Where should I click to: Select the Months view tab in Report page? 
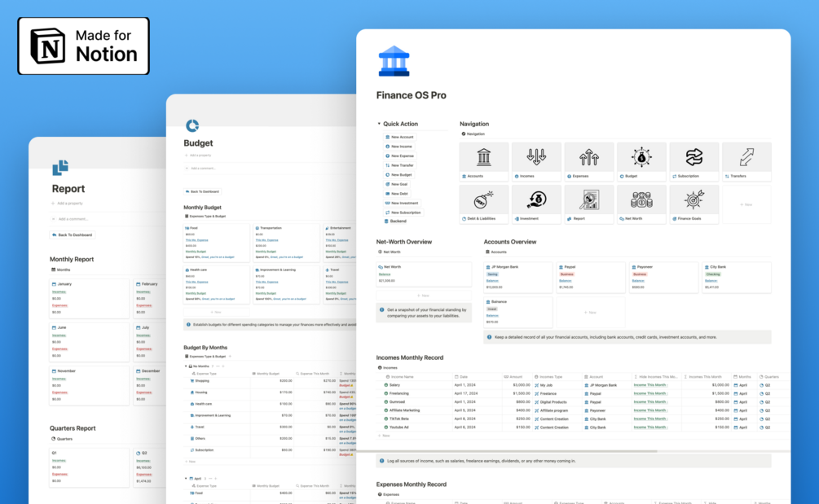pos(60,270)
